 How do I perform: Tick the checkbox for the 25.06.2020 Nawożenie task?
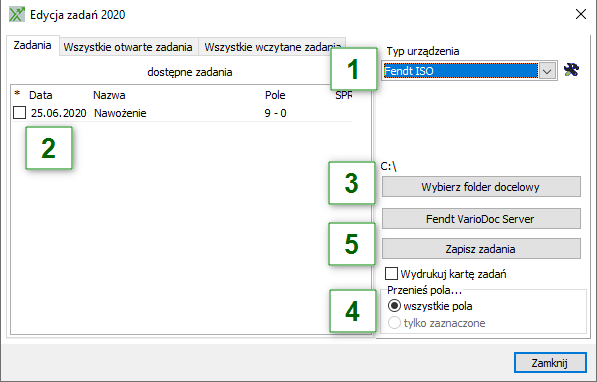(x=19, y=113)
